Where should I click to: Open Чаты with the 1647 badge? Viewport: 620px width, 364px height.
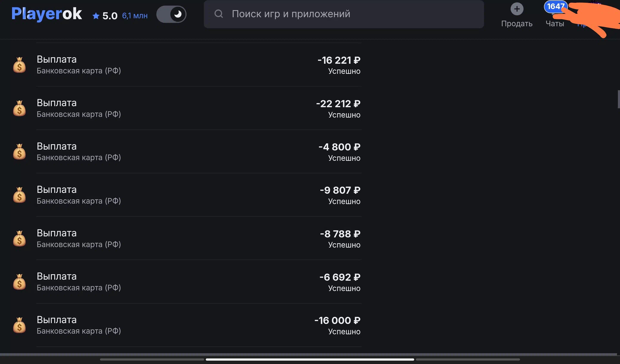[x=555, y=15]
